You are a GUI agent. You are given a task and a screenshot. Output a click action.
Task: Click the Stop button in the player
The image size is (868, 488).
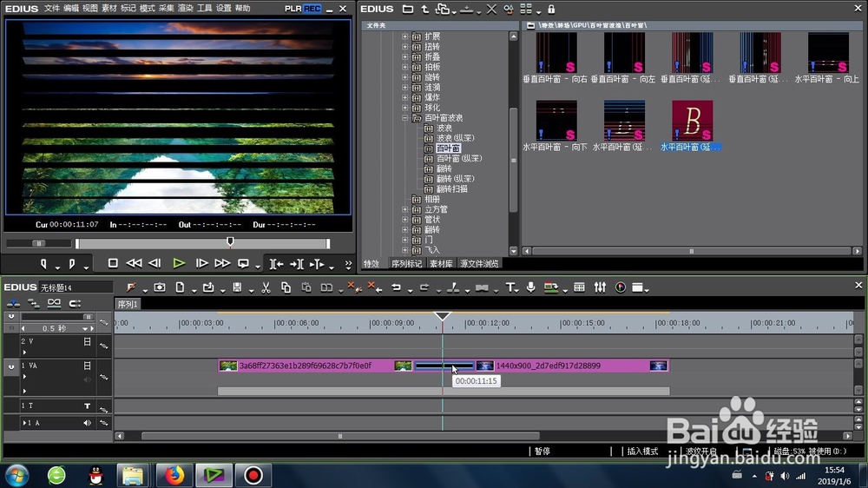113,264
